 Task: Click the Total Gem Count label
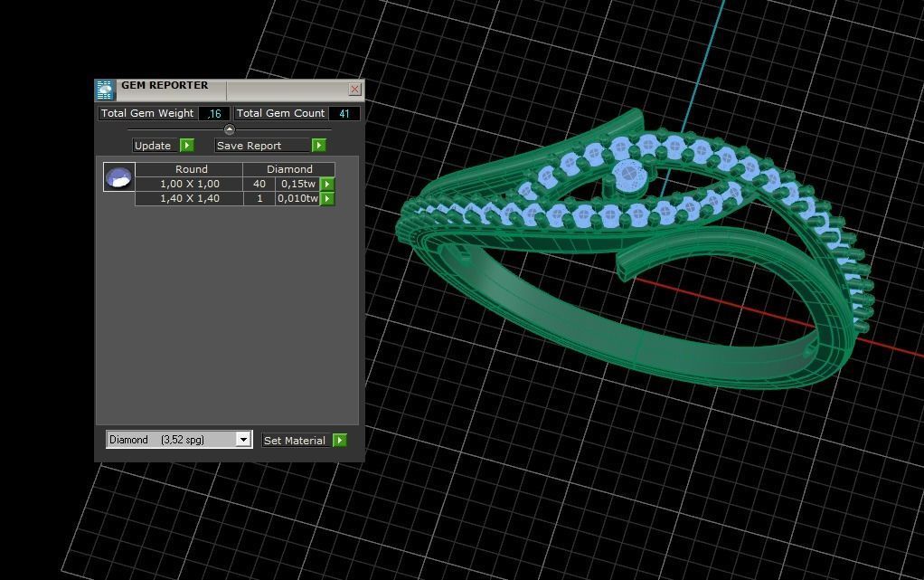[x=280, y=113]
